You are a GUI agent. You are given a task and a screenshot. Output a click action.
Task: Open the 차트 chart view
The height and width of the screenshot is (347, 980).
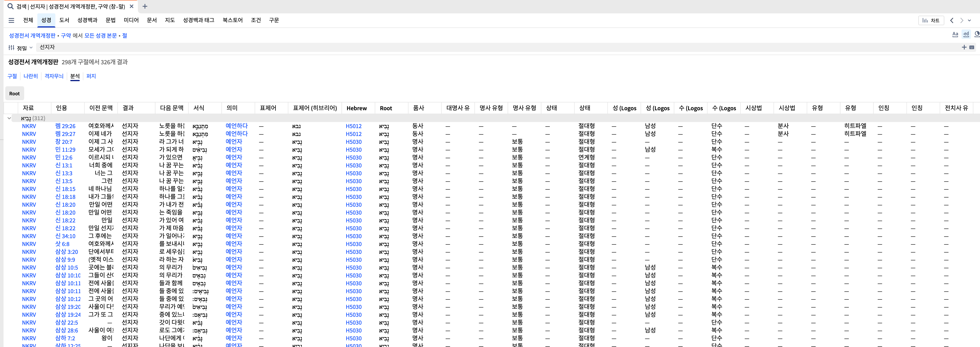point(931,21)
